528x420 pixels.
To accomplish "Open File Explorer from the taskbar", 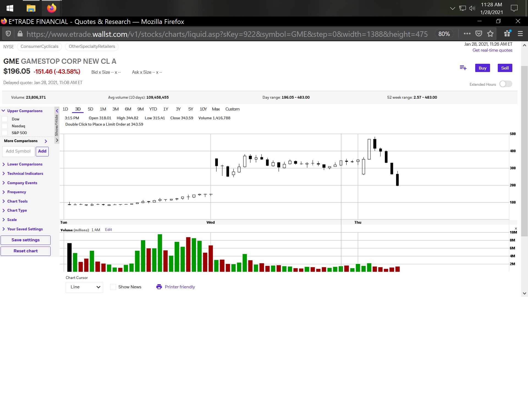I will (31, 8).
